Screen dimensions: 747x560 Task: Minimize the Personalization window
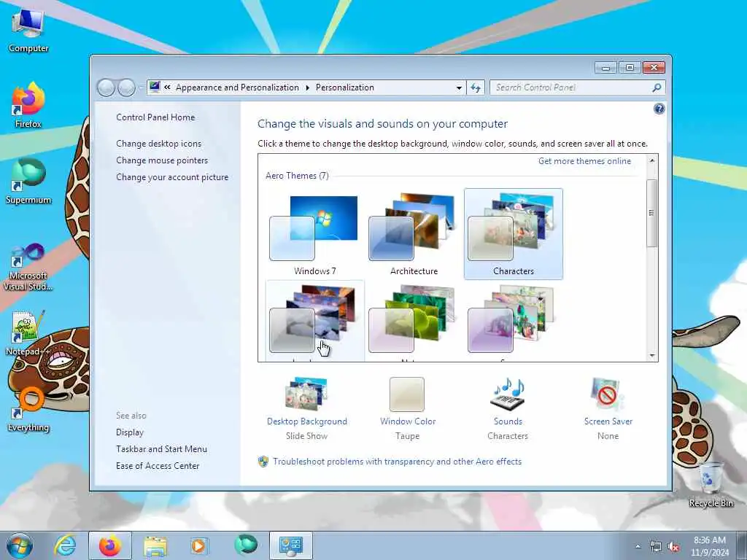point(605,68)
